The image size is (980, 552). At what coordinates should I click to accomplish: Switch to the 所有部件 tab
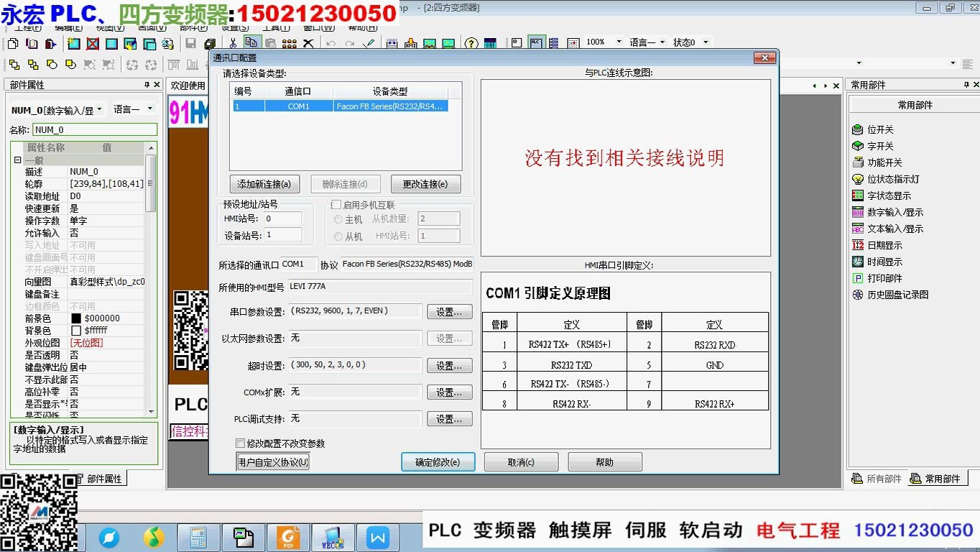click(x=877, y=478)
